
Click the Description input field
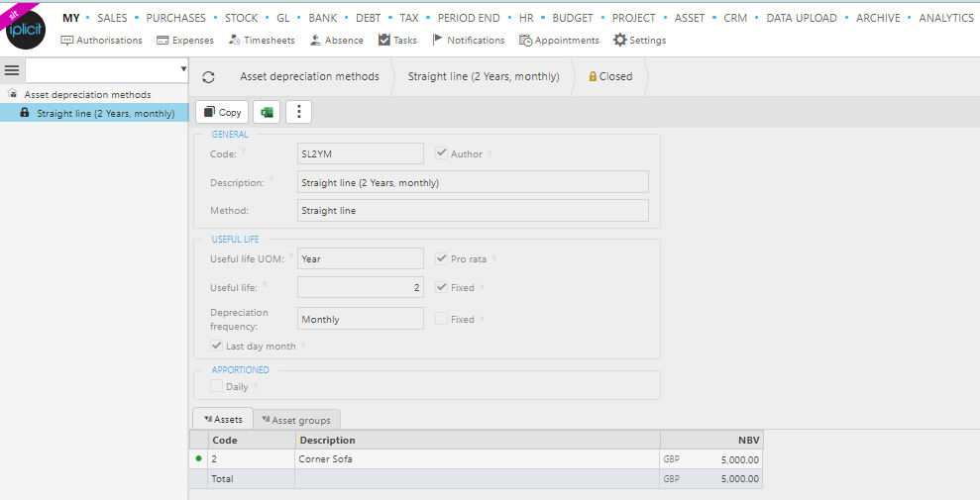(473, 182)
